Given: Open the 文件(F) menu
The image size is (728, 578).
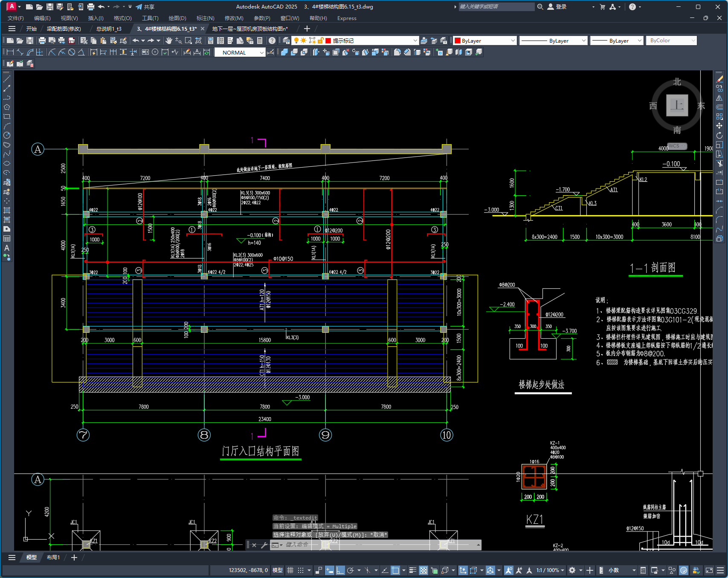Looking at the screenshot, I should 16,18.
